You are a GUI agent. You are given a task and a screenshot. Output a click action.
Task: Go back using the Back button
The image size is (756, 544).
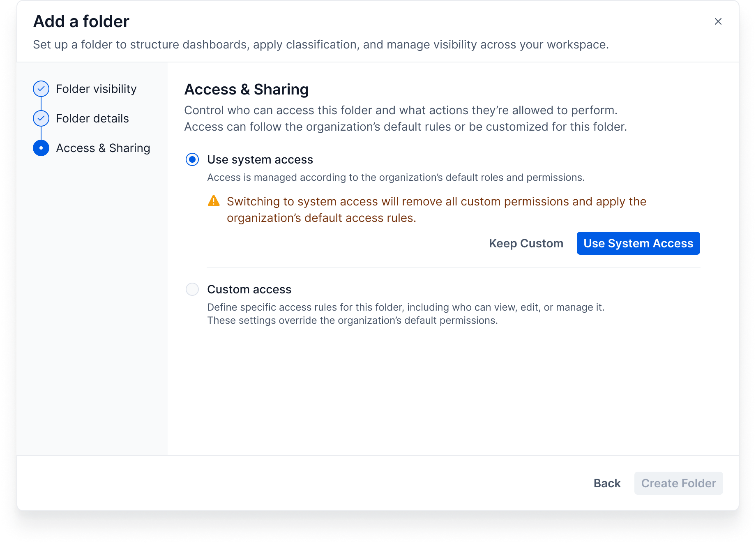[607, 483]
